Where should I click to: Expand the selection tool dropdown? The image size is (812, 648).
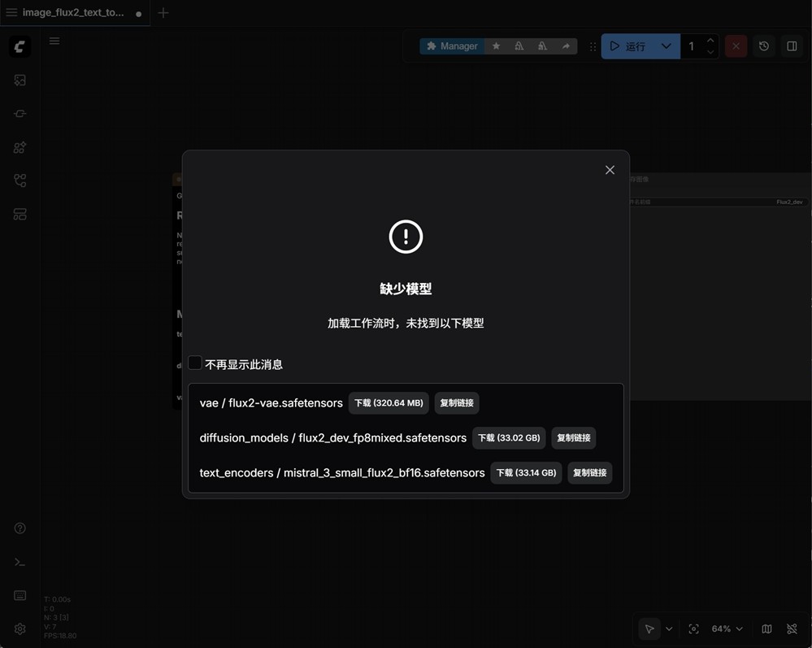click(x=669, y=628)
